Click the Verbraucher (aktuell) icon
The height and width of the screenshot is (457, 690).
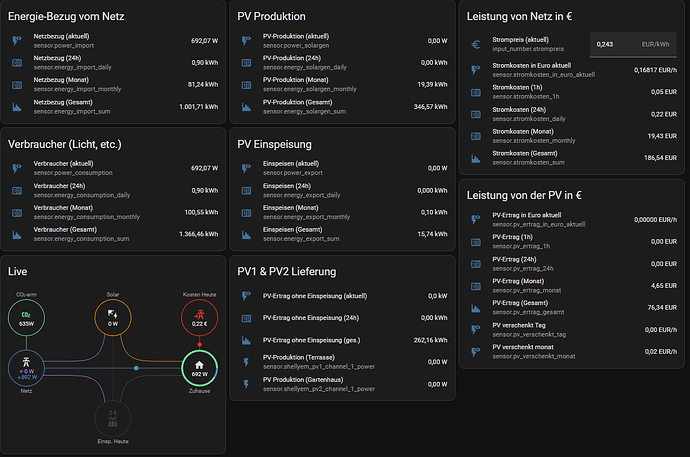[x=17, y=168]
